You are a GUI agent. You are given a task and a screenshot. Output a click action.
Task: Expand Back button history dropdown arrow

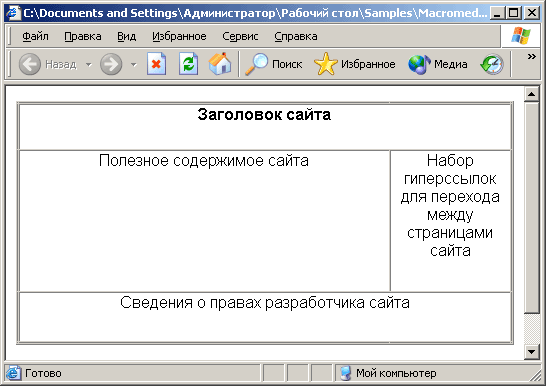coord(89,64)
